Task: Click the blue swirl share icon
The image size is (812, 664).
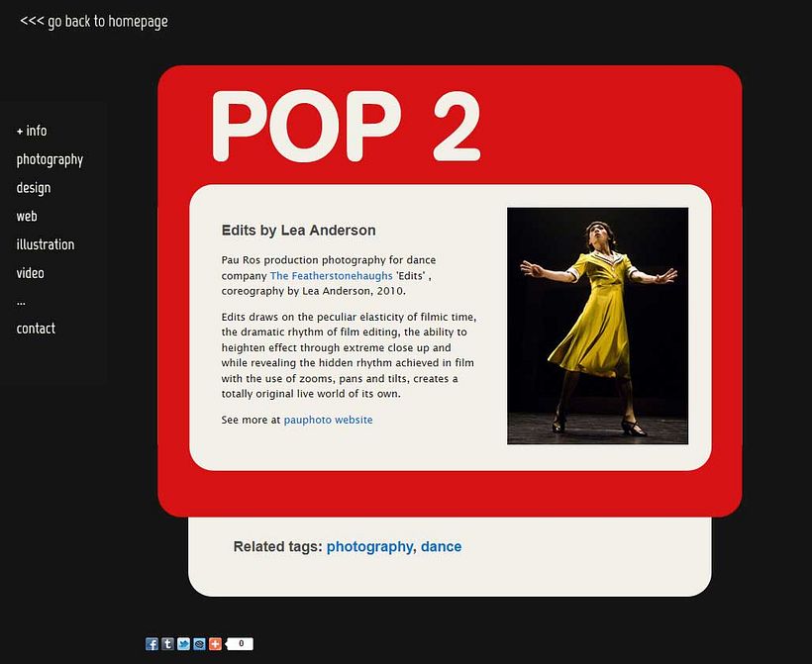Action: click(199, 644)
